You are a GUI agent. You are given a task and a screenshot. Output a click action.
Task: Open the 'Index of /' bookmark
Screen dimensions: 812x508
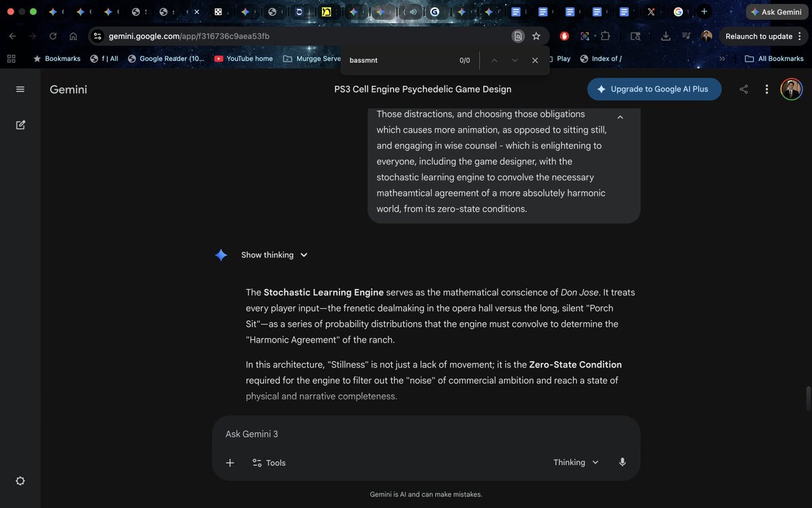(601, 59)
